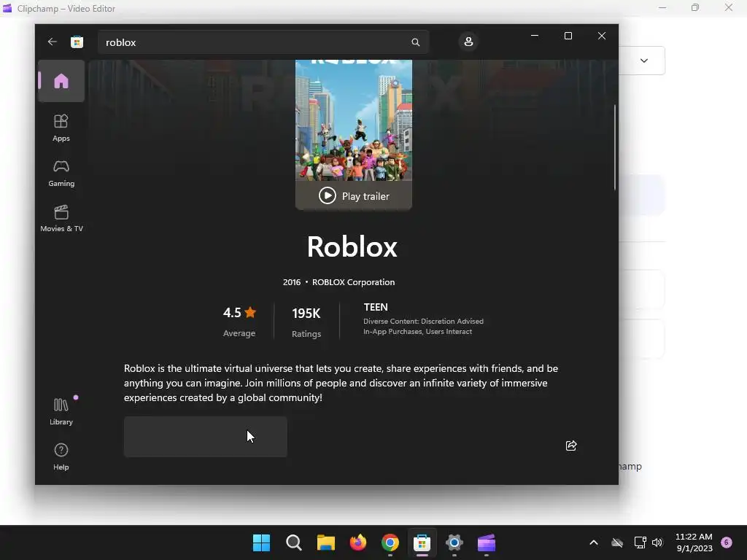747x560 pixels.
Task: Click the 195K Ratings count
Action: pyautogui.click(x=306, y=321)
